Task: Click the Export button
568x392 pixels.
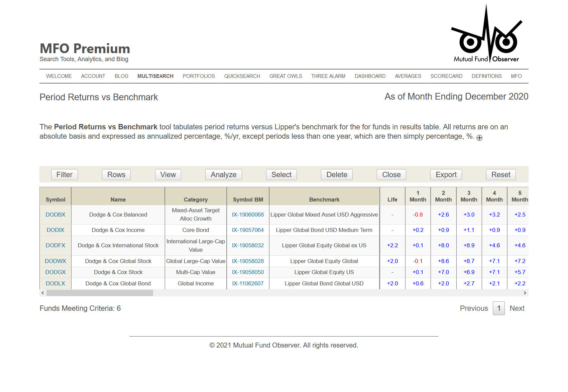Action: click(x=446, y=175)
